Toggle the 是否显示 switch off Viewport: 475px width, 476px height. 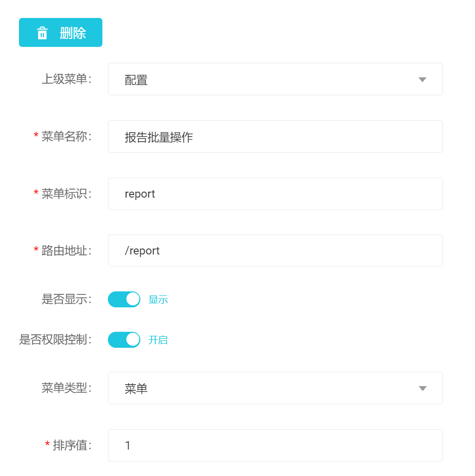[124, 299]
